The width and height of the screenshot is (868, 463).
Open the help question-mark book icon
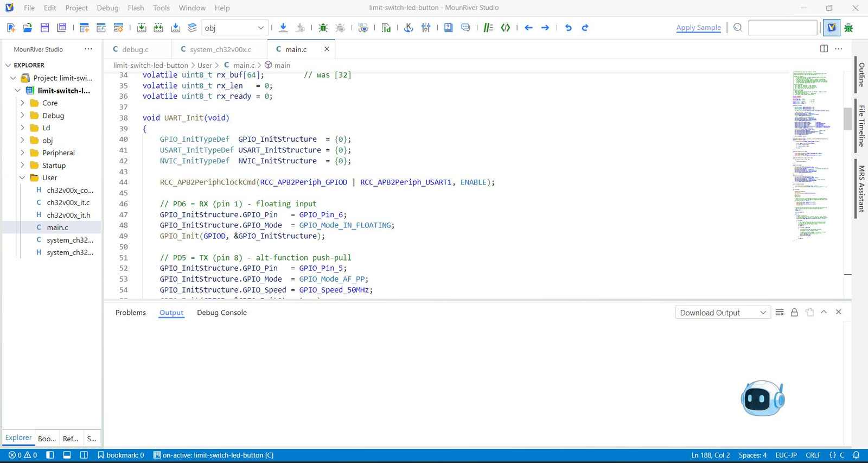tap(449, 28)
